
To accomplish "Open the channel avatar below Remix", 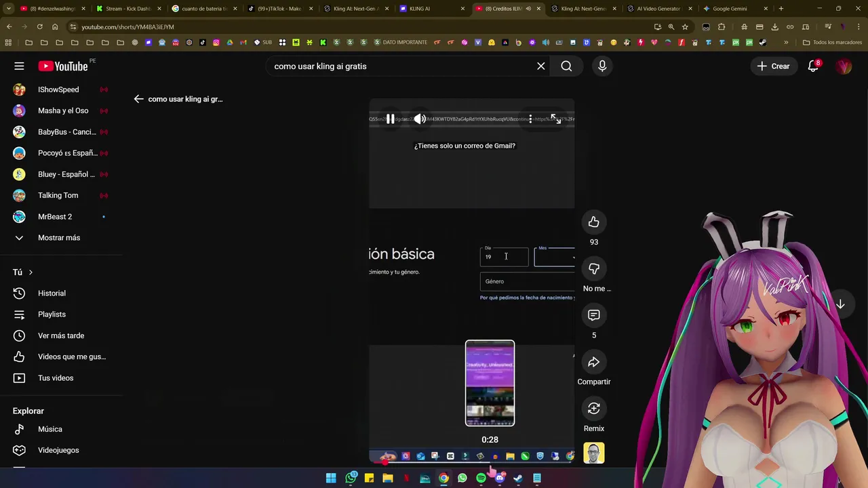I will click(594, 453).
